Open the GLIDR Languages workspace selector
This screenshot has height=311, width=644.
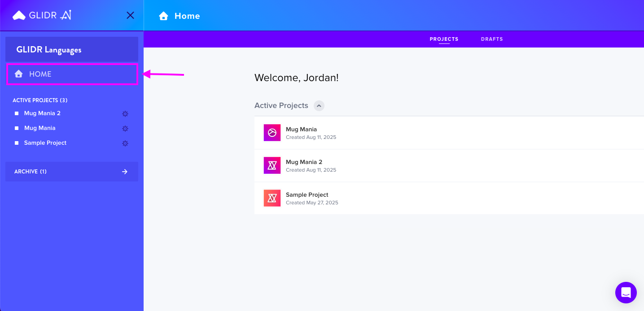pos(72,49)
